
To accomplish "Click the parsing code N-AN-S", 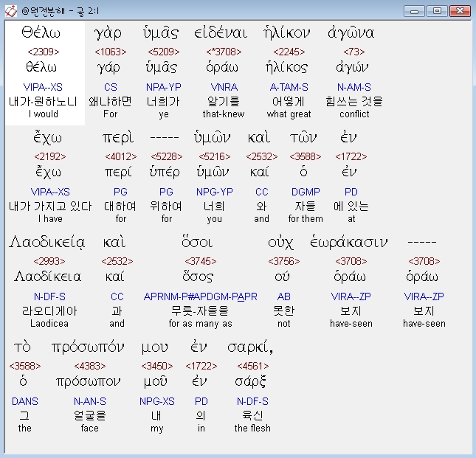I will pyautogui.click(x=90, y=402).
